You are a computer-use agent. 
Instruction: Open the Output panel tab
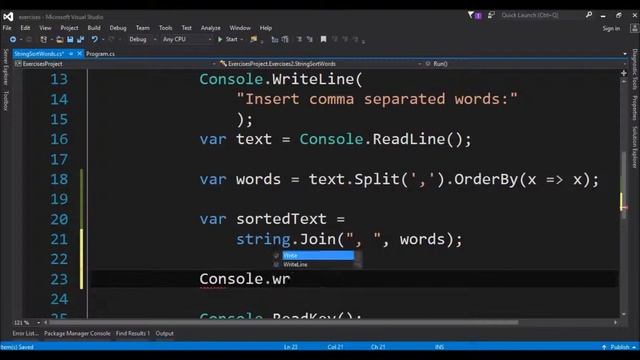coord(164,333)
